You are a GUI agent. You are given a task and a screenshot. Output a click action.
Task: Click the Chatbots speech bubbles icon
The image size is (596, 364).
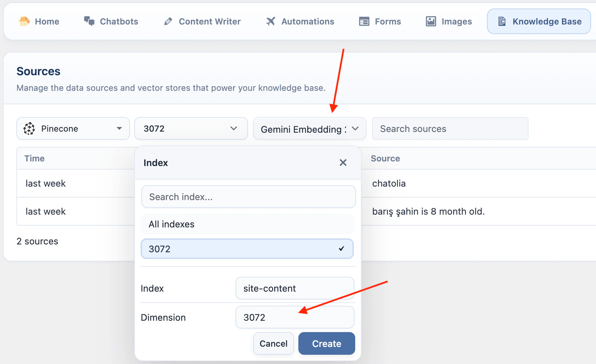pyautogui.click(x=89, y=21)
